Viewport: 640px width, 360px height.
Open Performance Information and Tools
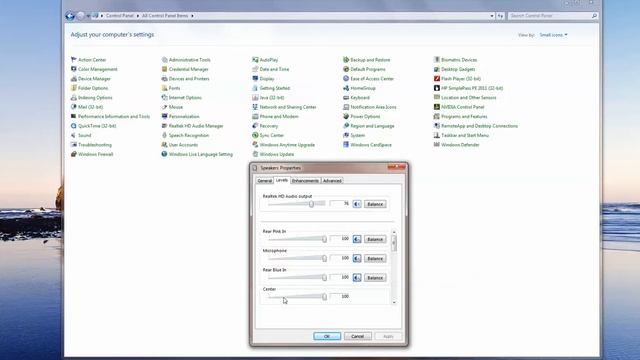(114, 116)
